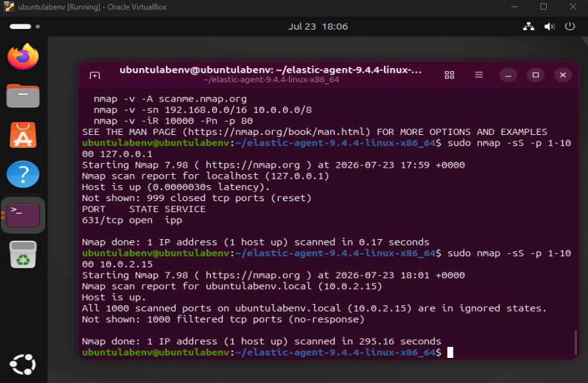
Task: Click the '00 127.0.0.1' command continuation line
Action: coord(117,154)
